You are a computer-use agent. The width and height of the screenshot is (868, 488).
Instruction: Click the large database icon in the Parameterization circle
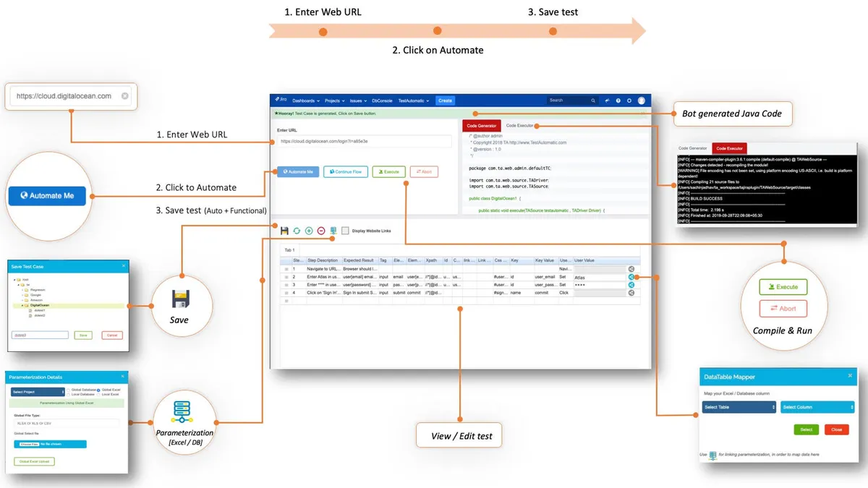(x=182, y=411)
